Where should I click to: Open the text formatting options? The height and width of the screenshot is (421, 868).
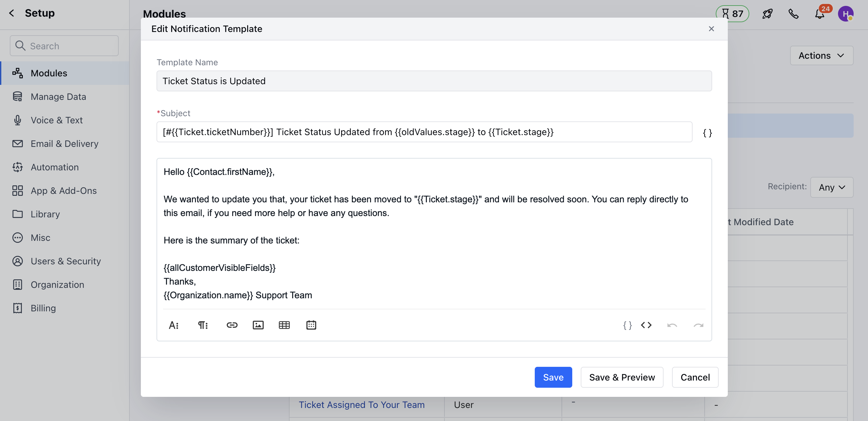[x=173, y=325]
